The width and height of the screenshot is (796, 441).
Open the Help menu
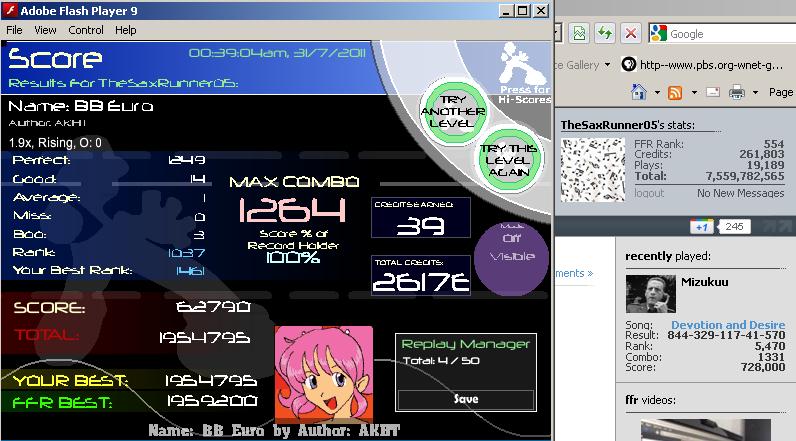pos(125,30)
